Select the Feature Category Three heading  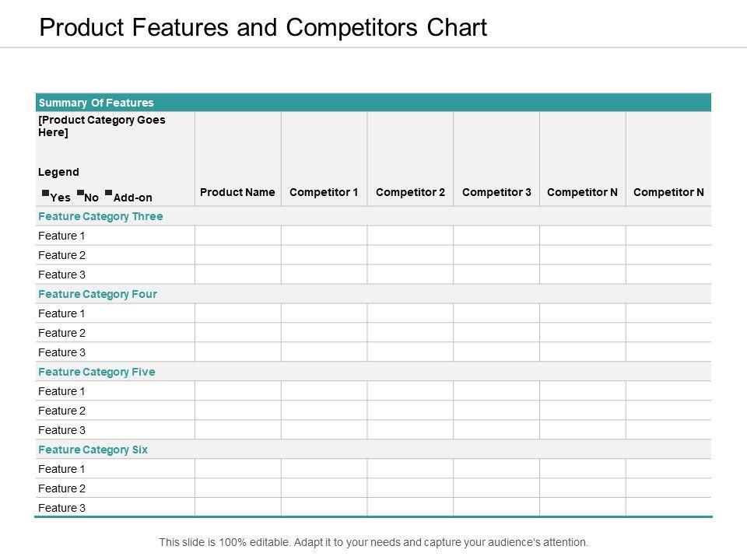(100, 216)
